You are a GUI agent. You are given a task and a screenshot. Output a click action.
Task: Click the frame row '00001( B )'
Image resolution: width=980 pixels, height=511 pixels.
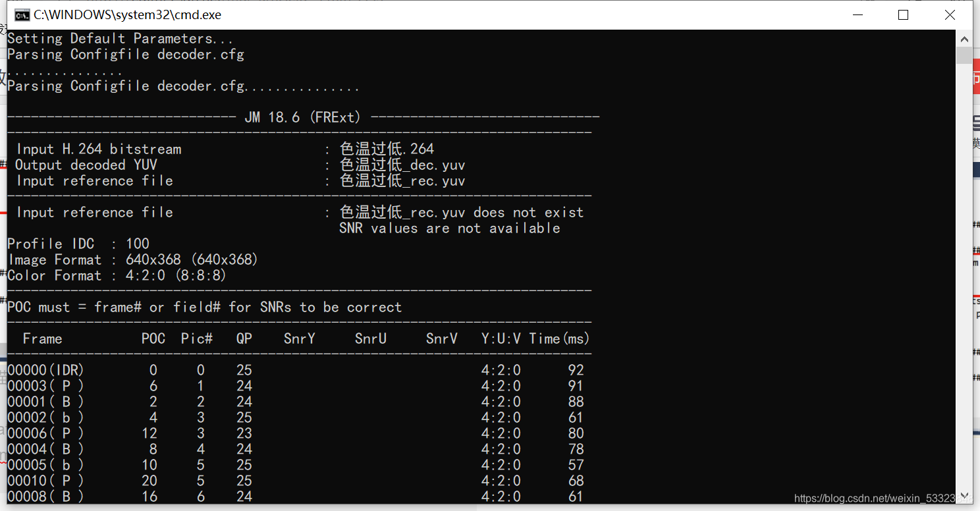[x=296, y=402]
